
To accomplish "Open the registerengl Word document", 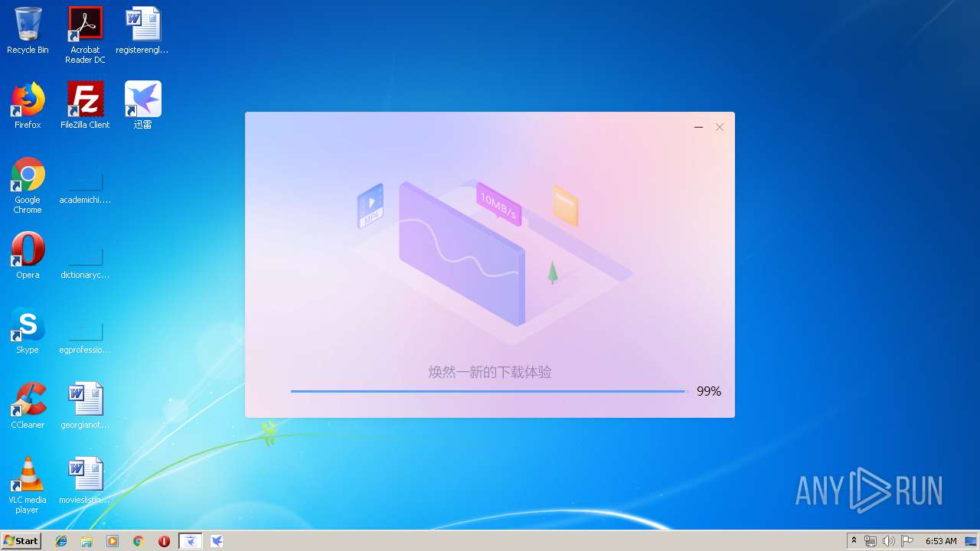I will pos(142,31).
